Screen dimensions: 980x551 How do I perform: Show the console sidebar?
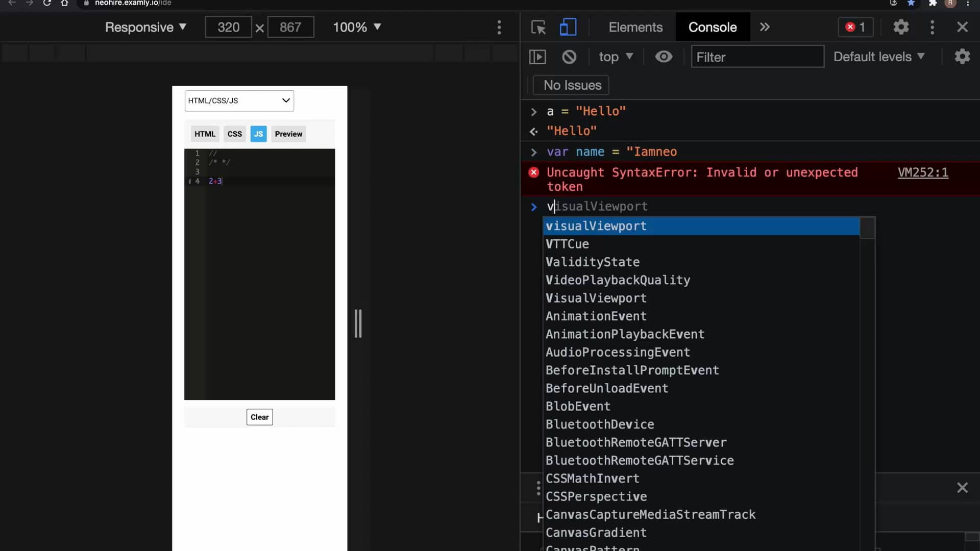538,57
